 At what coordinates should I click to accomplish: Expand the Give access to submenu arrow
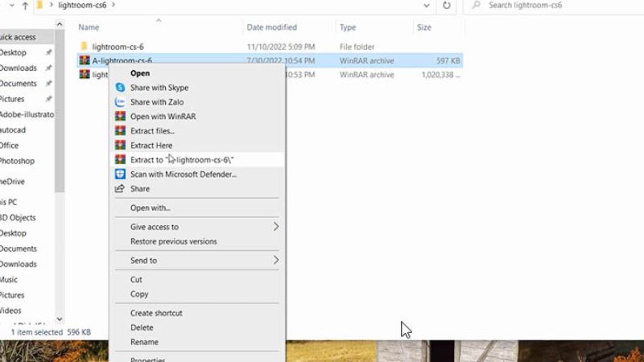276,227
